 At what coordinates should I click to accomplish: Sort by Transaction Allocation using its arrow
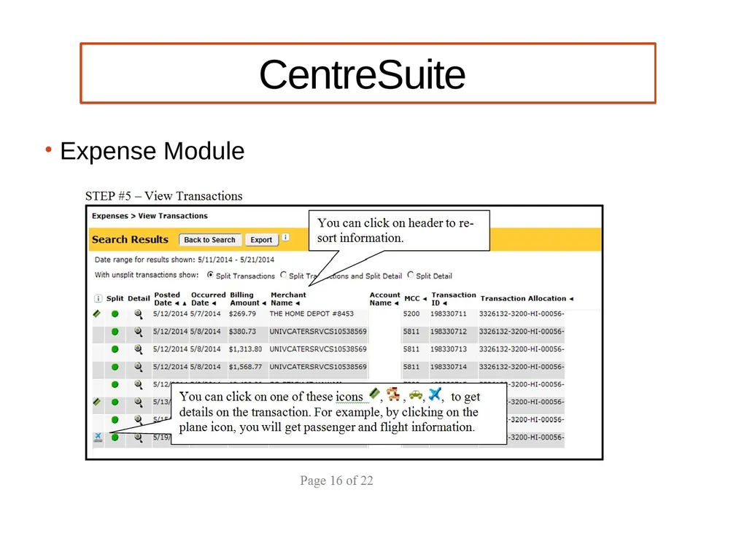(x=571, y=299)
